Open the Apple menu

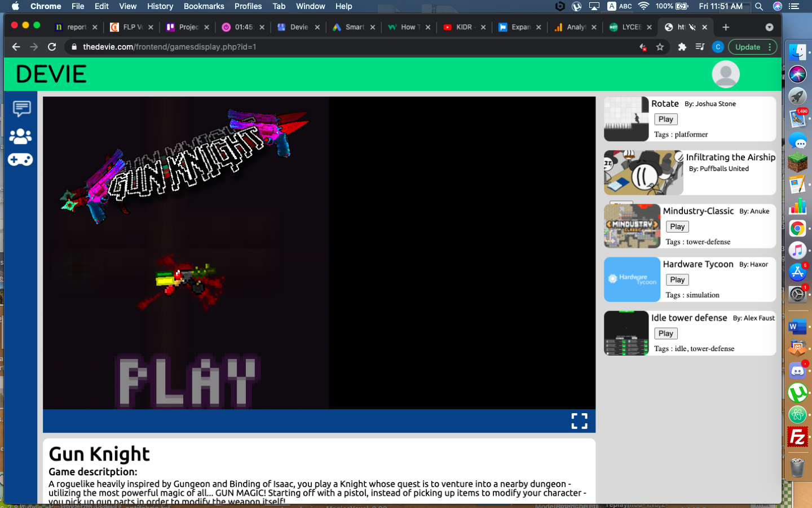[15, 6]
